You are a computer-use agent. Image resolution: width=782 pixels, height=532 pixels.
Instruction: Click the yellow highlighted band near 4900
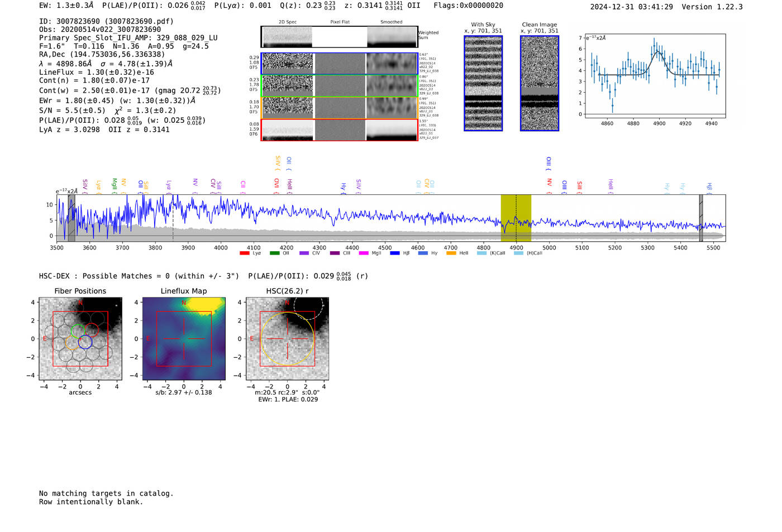point(516,218)
